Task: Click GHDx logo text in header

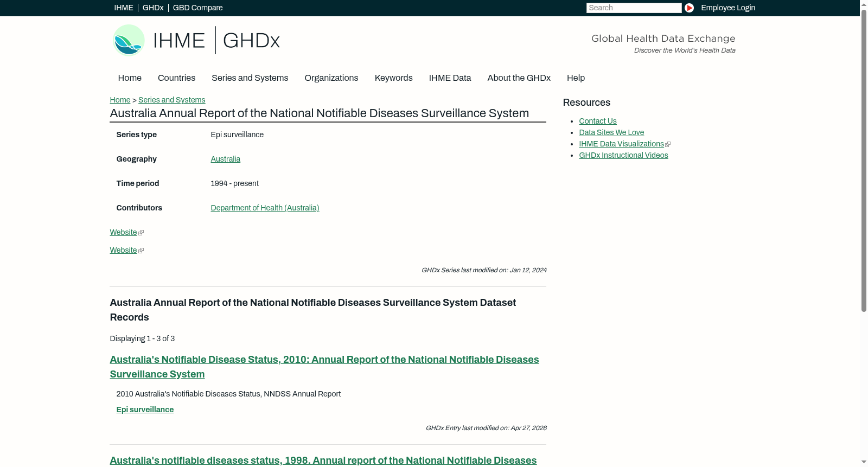Action: coord(251,41)
